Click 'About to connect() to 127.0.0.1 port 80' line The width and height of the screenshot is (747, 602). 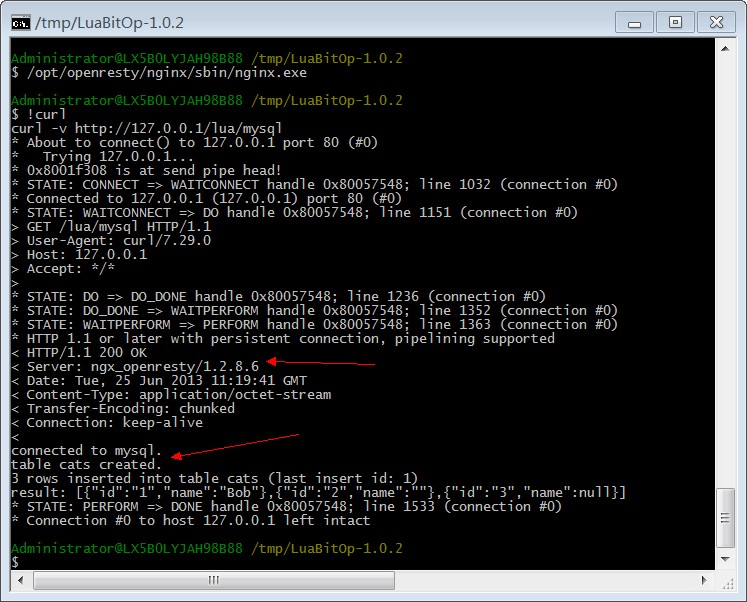click(x=194, y=143)
